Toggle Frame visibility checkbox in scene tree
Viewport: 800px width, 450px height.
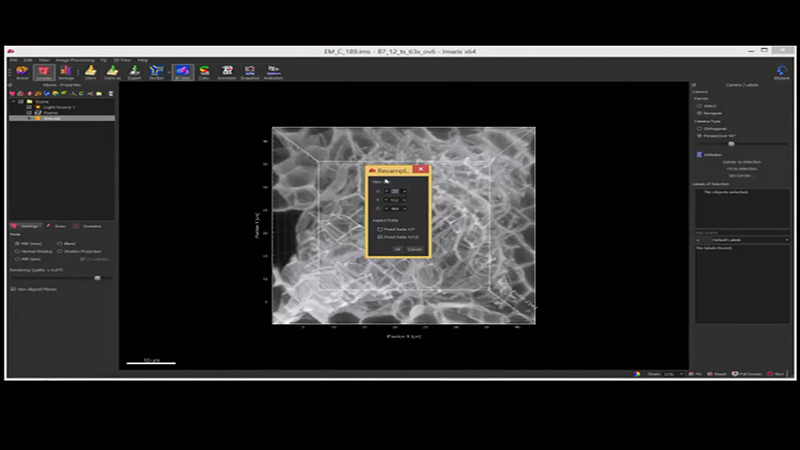(29, 112)
